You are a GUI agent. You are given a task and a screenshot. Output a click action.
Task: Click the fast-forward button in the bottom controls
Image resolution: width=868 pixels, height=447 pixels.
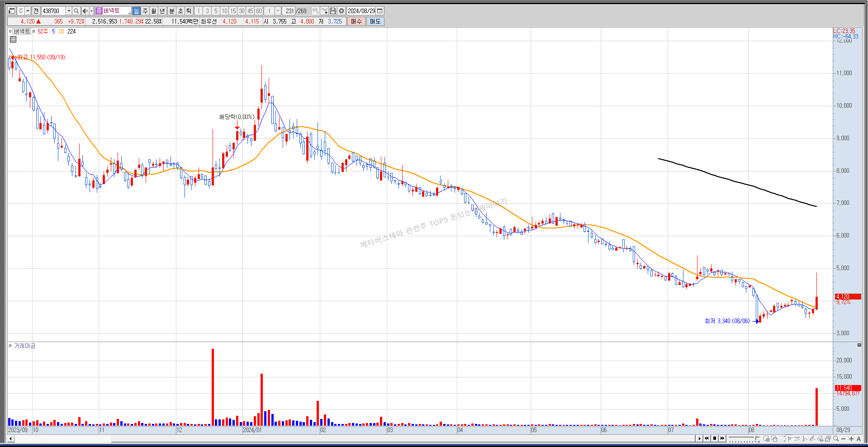pyautogui.click(x=722, y=438)
